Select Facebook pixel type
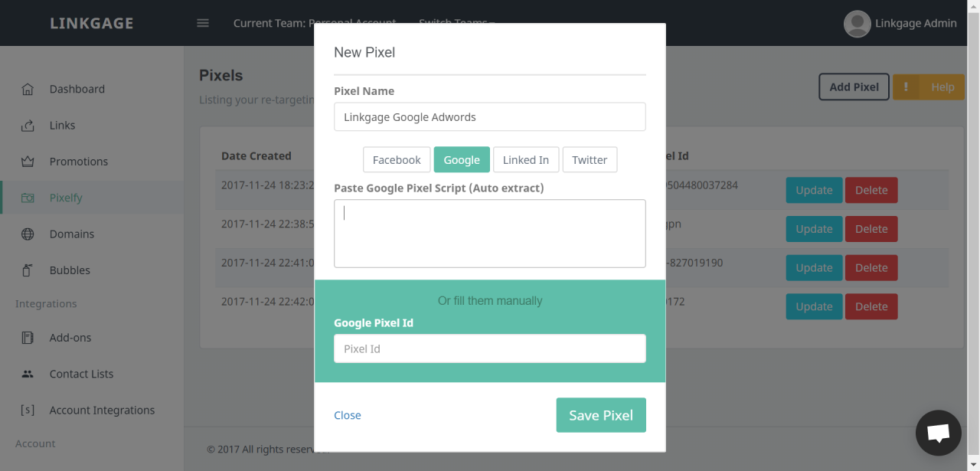This screenshot has width=980, height=471. (x=397, y=160)
